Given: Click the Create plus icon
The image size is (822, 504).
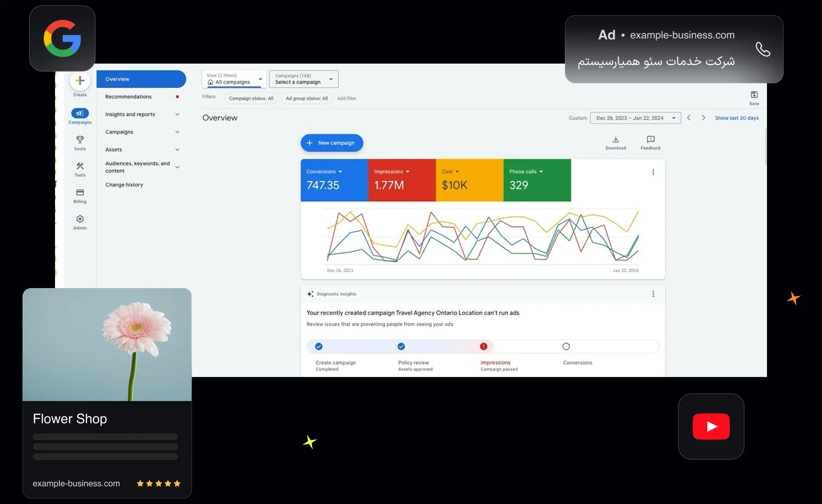Looking at the screenshot, I should coord(80,81).
